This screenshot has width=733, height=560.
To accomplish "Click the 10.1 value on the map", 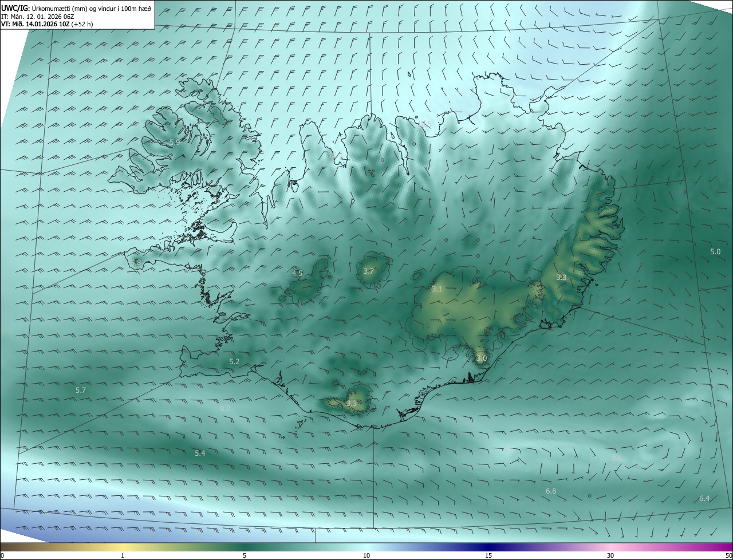I will [336, 155].
